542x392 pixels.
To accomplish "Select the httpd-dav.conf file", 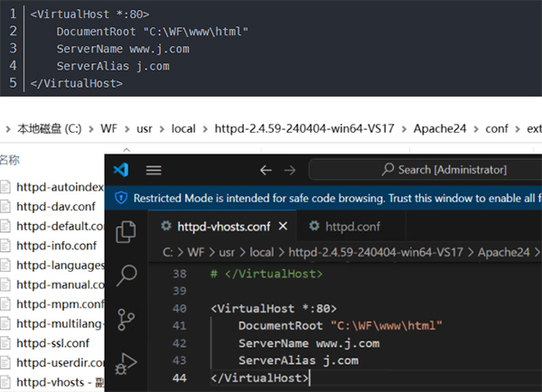I will 51,206.
